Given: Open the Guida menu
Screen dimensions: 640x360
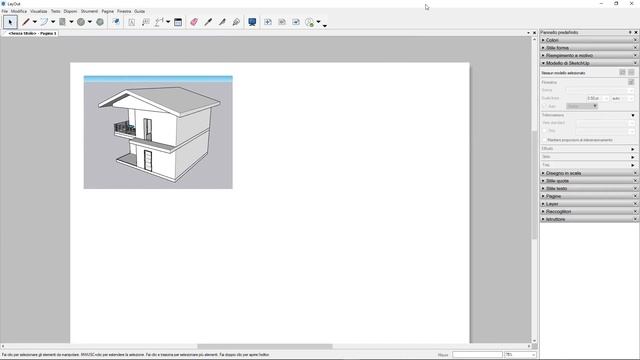Looking at the screenshot, I should (140, 11).
